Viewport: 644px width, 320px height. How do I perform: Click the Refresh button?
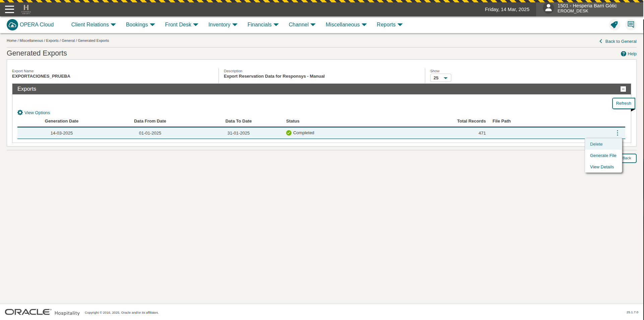coord(623,103)
